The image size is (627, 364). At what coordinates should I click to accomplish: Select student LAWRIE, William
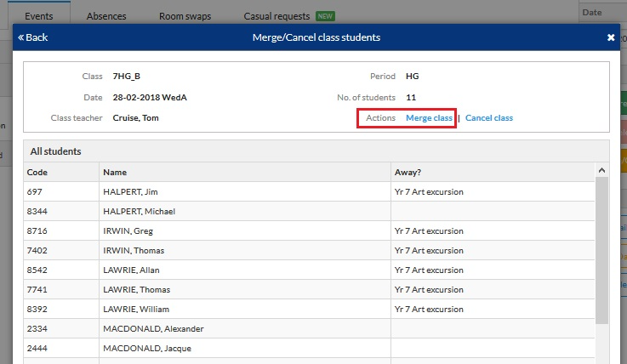pyautogui.click(x=136, y=310)
